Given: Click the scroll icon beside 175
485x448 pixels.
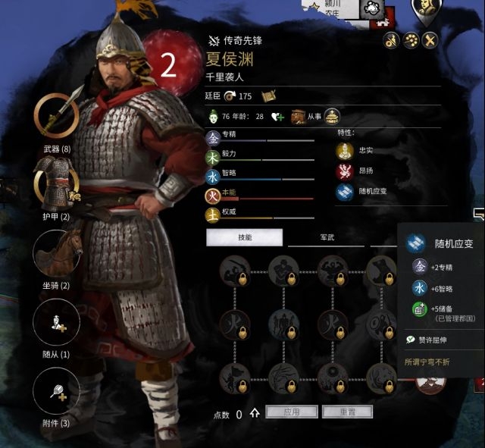Looking at the screenshot, I should pos(268,96).
